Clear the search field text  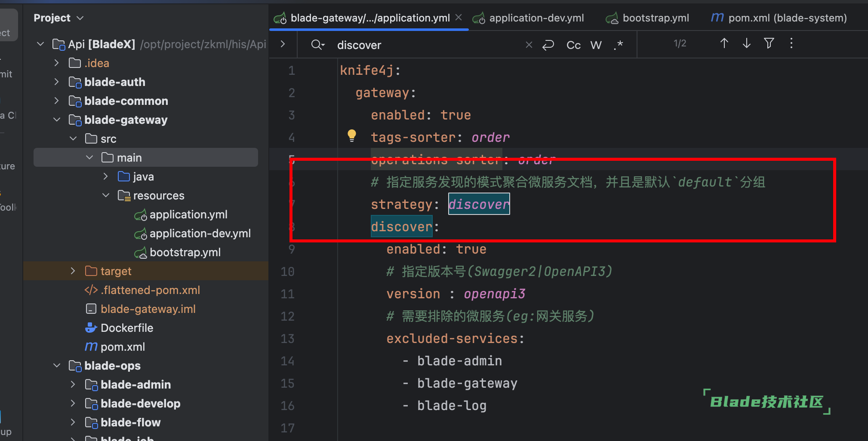[x=529, y=45]
